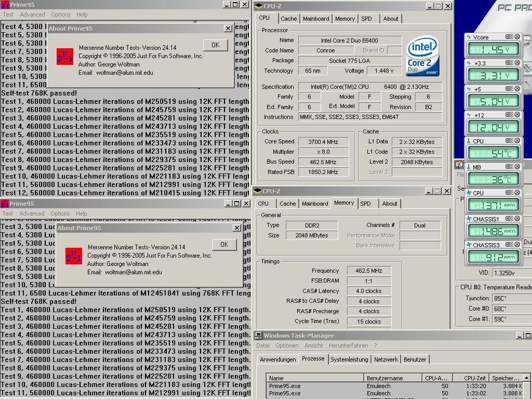Open About tab in upper CPU-Z window
This screenshot has width=532, height=399.
[391, 19]
